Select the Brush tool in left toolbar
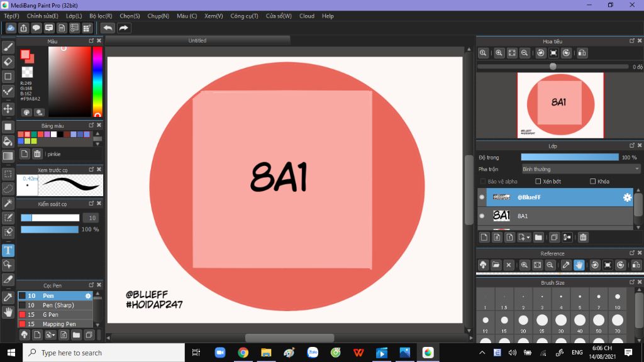The image size is (644, 362). (x=8, y=47)
